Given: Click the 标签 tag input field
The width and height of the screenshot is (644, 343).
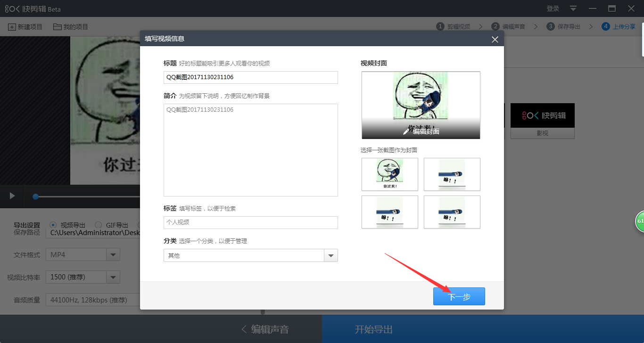Looking at the screenshot, I should [251, 222].
